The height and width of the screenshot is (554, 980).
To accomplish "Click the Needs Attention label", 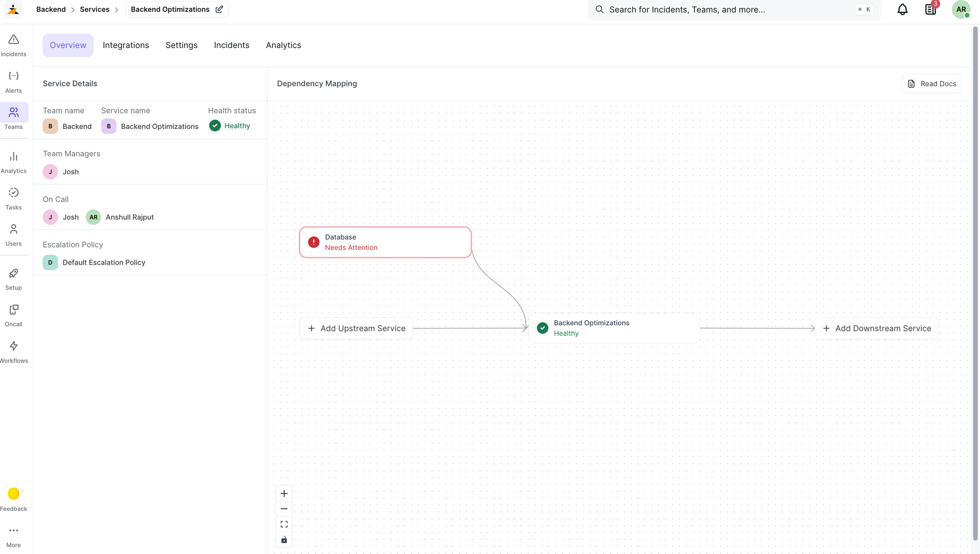I will click(x=351, y=248).
